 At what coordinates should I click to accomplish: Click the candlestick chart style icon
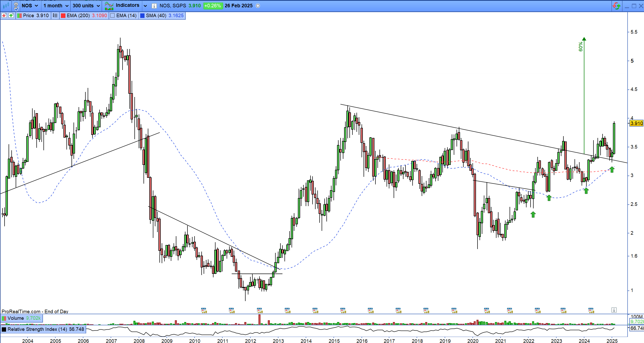pos(6,6)
